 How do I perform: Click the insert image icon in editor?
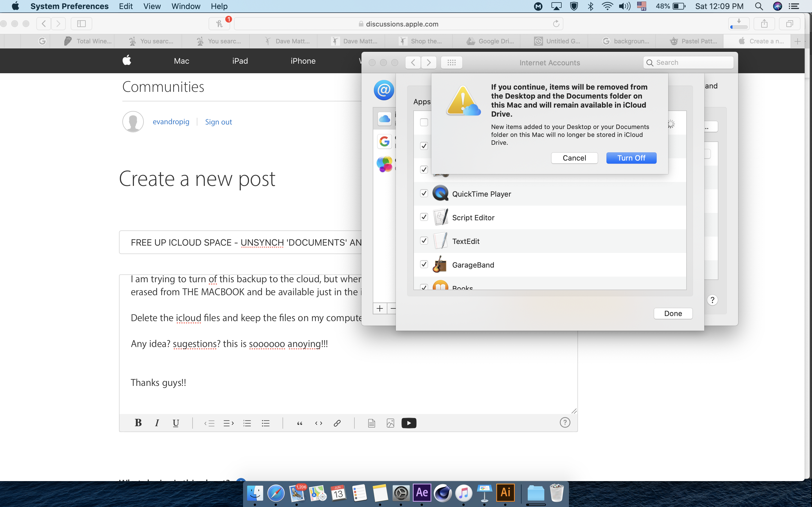pos(390,423)
